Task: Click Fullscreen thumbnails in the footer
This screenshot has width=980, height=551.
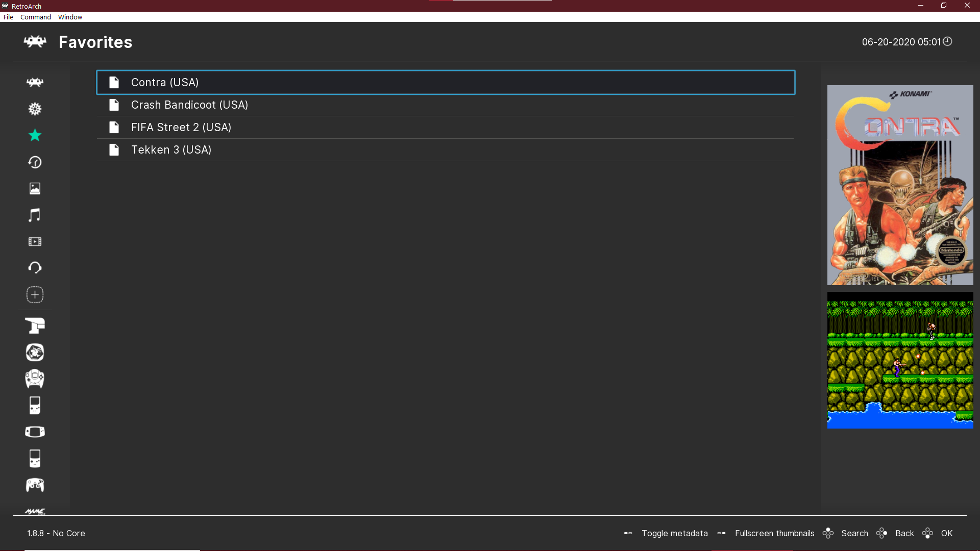Action: click(774, 533)
